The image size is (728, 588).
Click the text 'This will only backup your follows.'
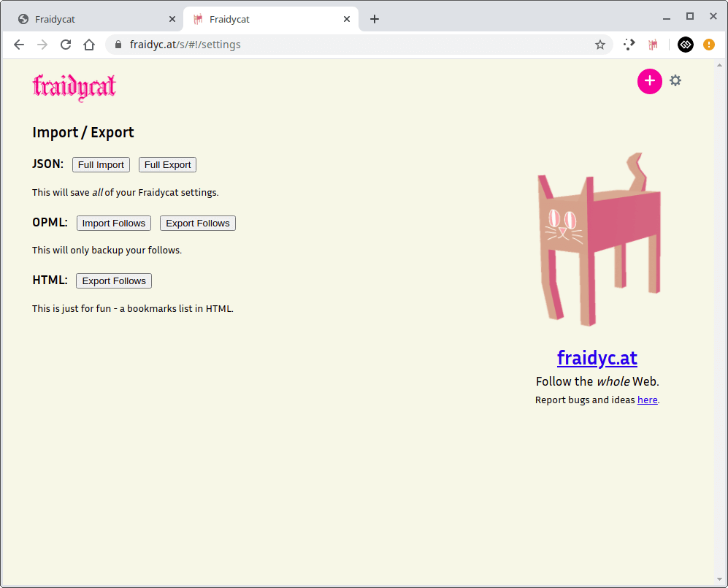[x=107, y=251]
